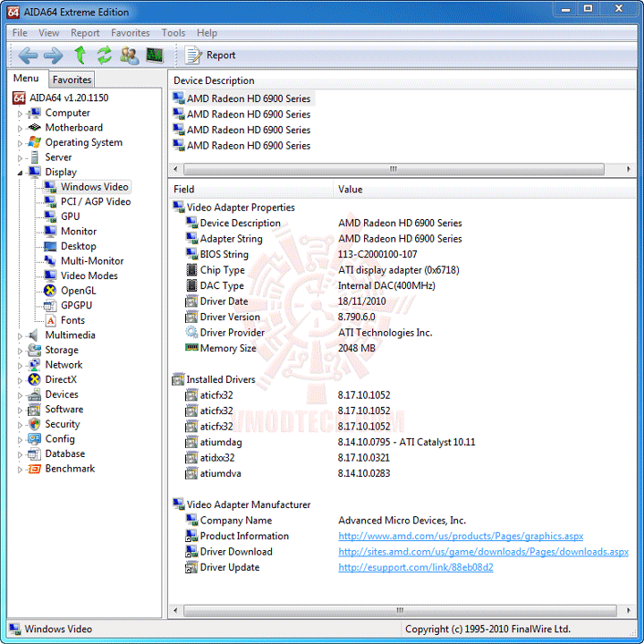Select the AIDA64 v1.20.1150 root node
644x644 pixels.
tap(61, 97)
